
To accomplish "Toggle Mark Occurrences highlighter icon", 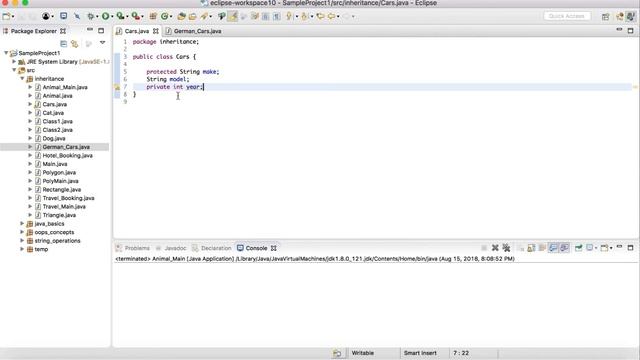I will coord(233,16).
